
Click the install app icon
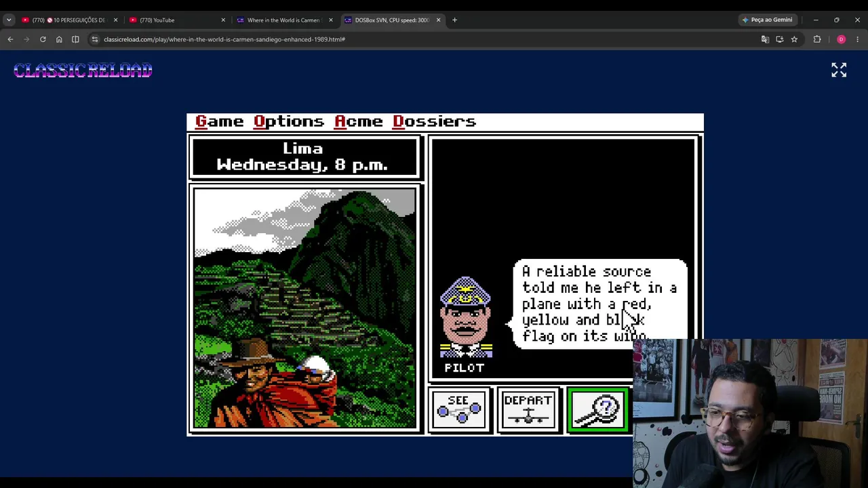(x=779, y=39)
